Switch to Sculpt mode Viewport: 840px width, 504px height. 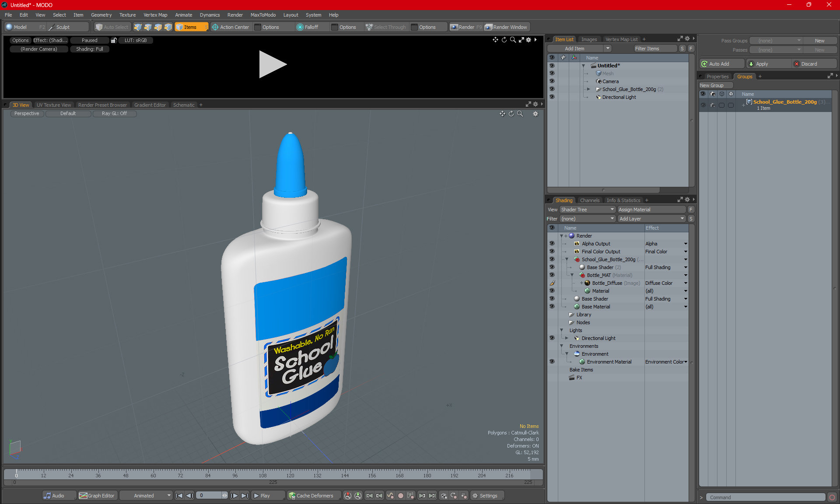coord(68,27)
